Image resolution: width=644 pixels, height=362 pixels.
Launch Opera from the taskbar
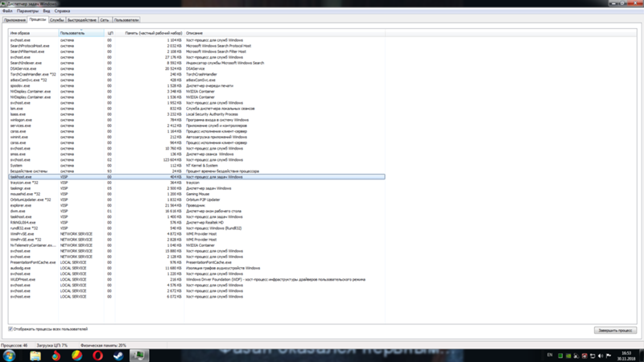click(97, 356)
